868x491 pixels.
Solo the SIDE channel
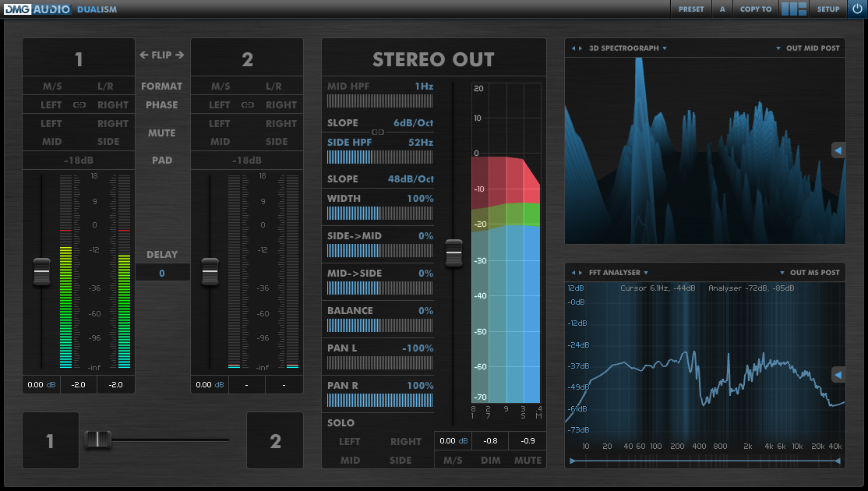(x=400, y=460)
